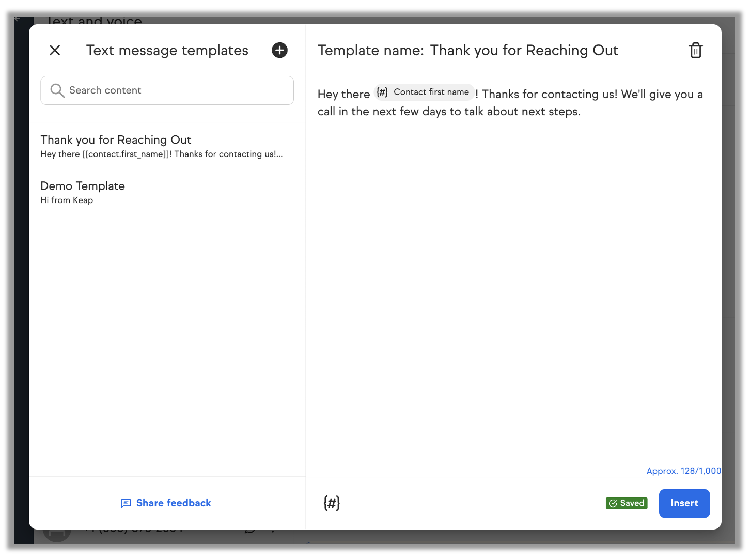This screenshot has height=560, width=750.
Task: Open the Share feedback link
Action: pos(174,503)
